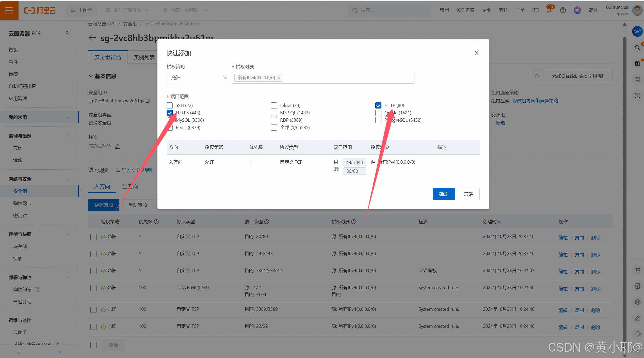
Task: Click the 确定 button
Action: click(x=444, y=194)
